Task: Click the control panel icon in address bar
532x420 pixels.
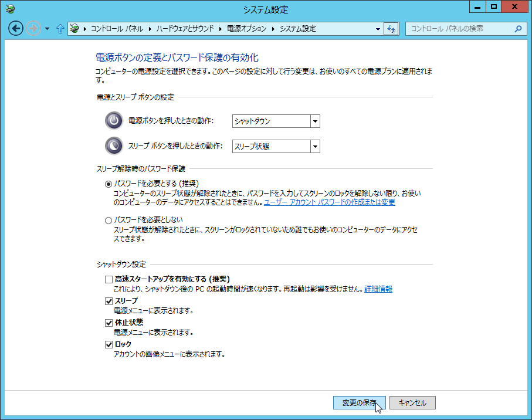Action: click(74, 29)
